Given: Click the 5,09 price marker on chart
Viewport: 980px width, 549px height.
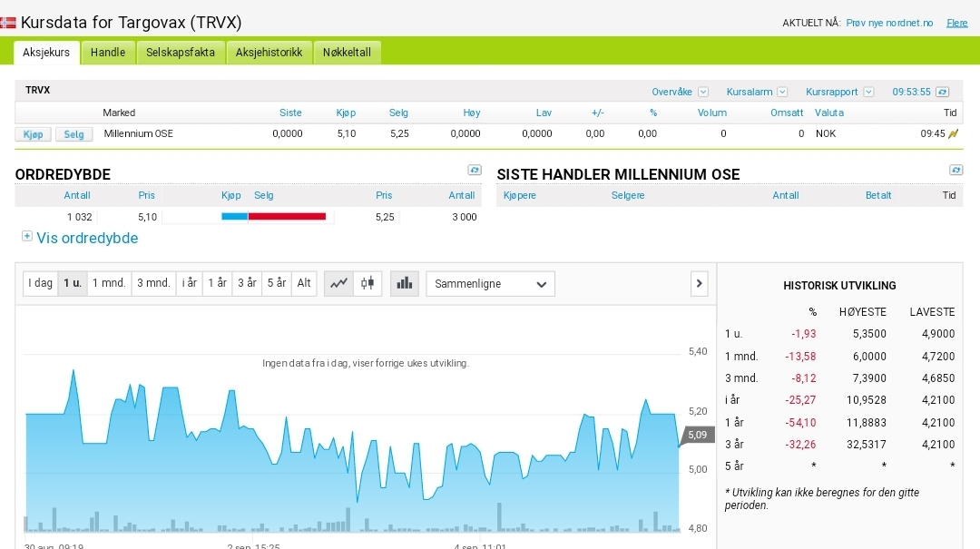Looking at the screenshot, I should (697, 435).
